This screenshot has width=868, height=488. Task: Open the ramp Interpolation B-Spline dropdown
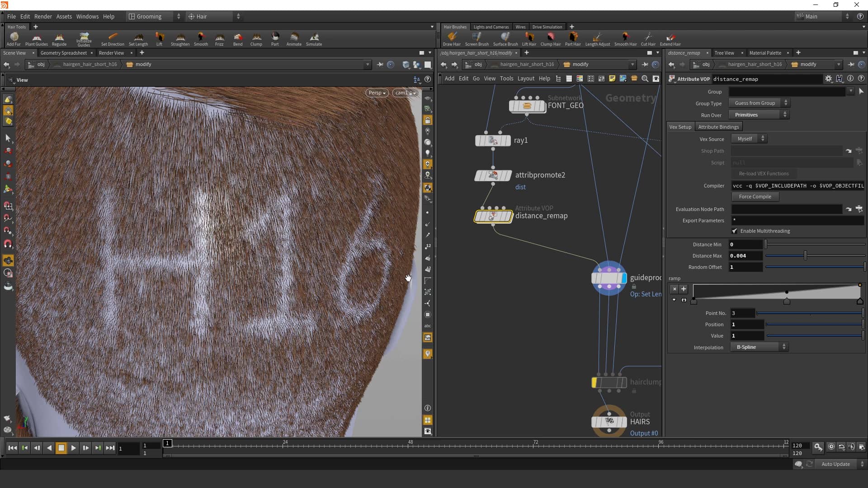tap(759, 347)
